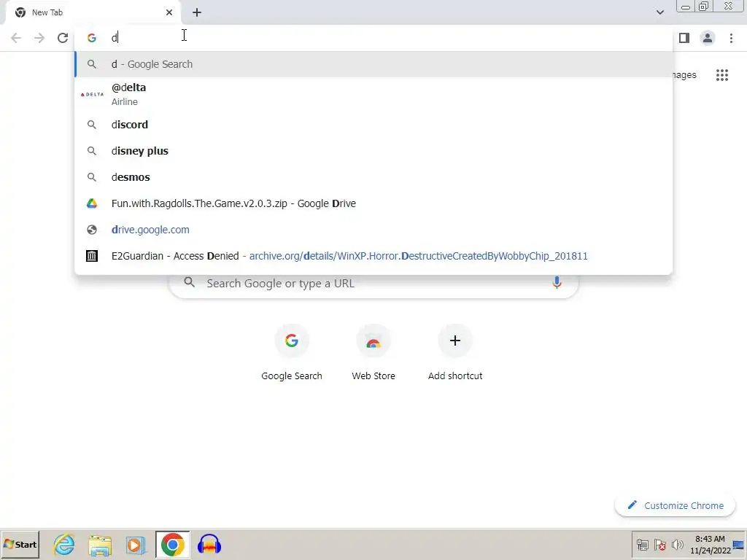Click the magnifier icon beside disney plus

pyautogui.click(x=91, y=150)
